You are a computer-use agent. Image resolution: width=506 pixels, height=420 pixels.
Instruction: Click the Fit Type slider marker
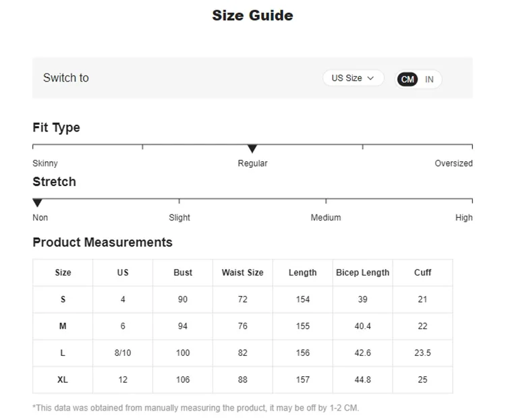click(x=252, y=149)
